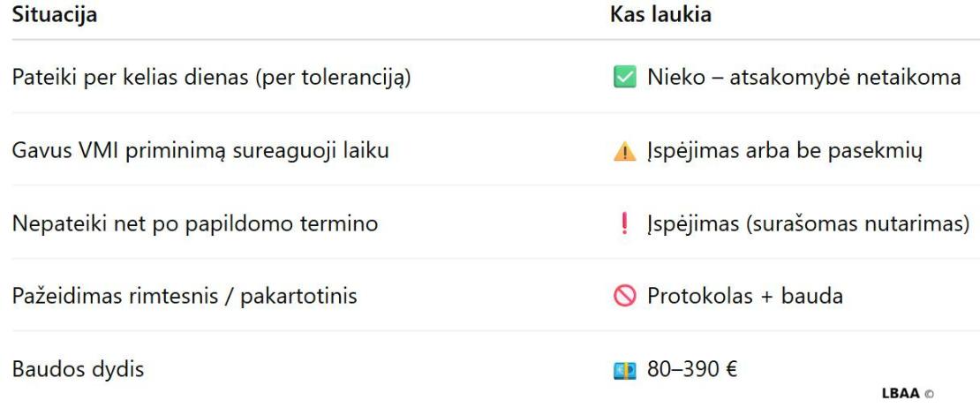This screenshot has height=408, width=980.
Task: Select the "Gavus VMI priminimą" row text
Action: pos(200,152)
